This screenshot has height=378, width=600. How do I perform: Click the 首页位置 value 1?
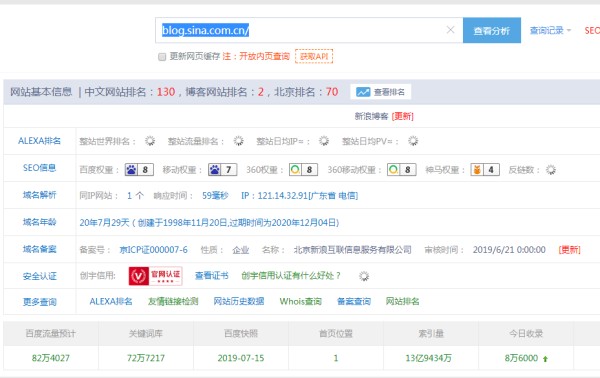336,358
